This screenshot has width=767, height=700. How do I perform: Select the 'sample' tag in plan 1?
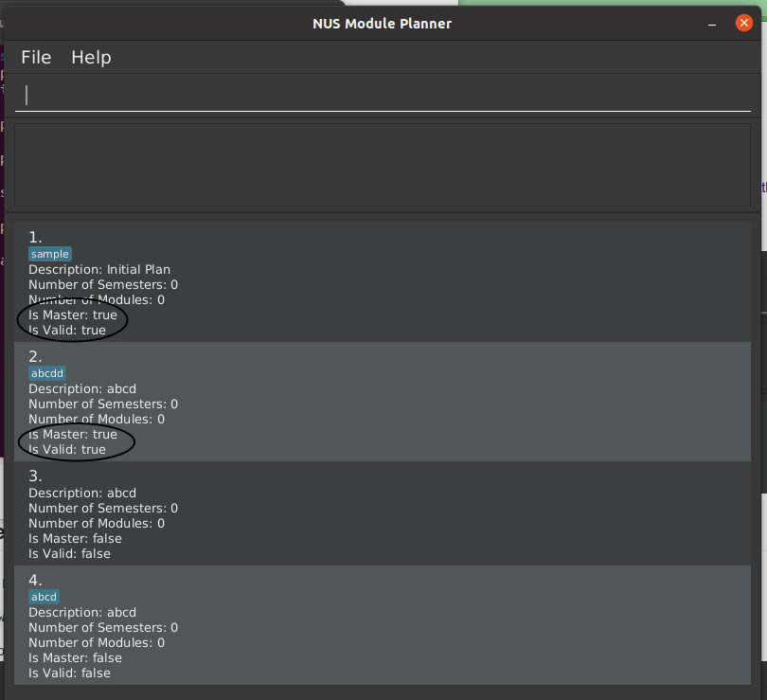click(50, 254)
